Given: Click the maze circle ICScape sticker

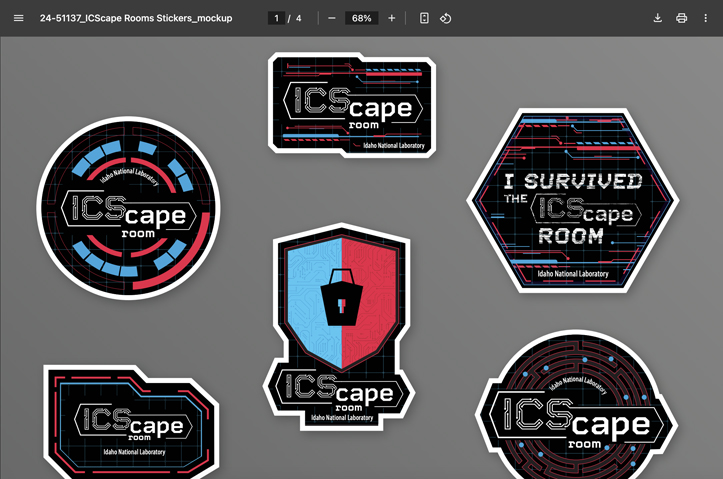Looking at the screenshot, I should pos(576,405).
